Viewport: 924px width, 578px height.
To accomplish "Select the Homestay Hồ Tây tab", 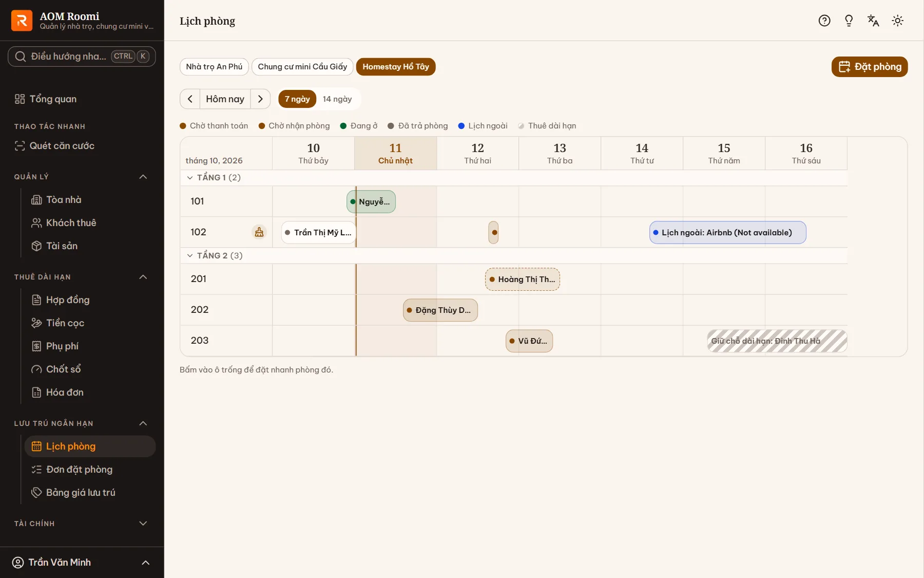I will (x=396, y=67).
